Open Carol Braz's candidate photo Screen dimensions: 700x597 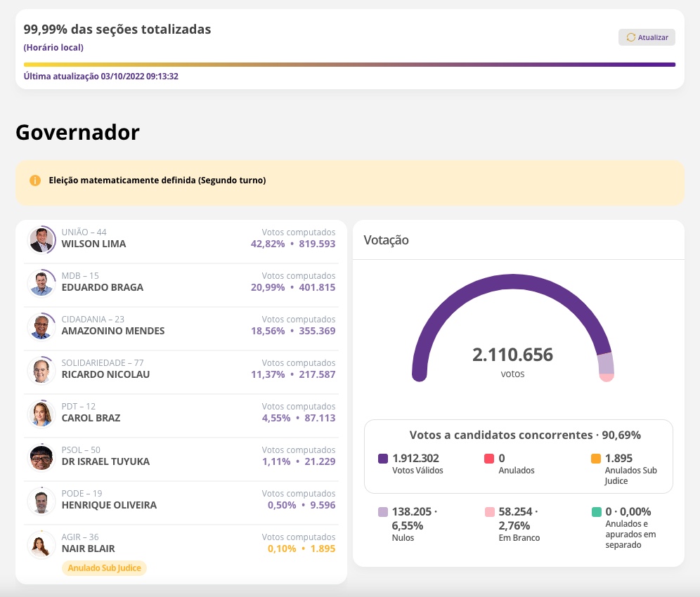click(41, 414)
